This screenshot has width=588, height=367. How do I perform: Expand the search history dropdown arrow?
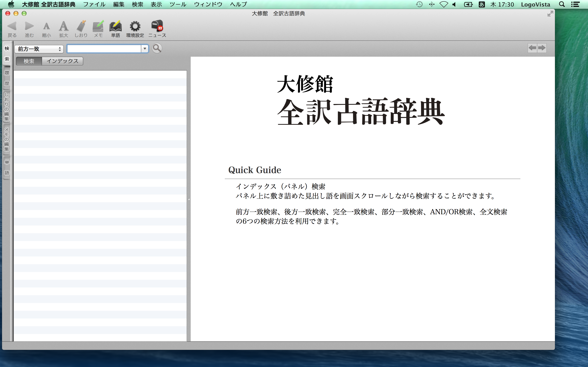point(145,49)
